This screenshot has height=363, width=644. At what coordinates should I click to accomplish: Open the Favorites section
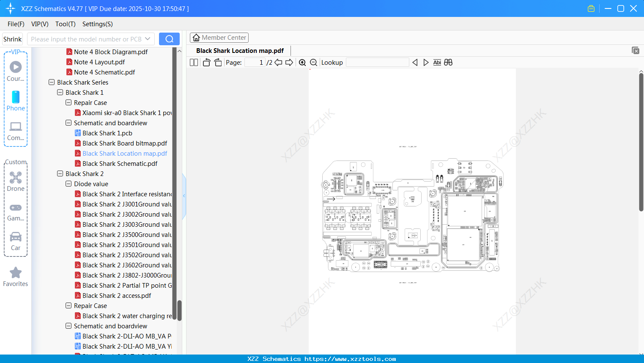coord(16,277)
